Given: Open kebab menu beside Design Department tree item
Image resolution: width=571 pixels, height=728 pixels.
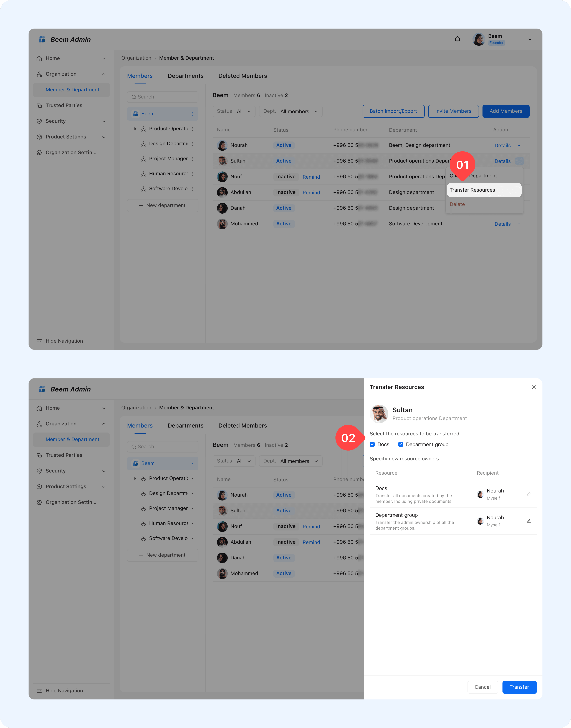Looking at the screenshot, I should pyautogui.click(x=193, y=144).
